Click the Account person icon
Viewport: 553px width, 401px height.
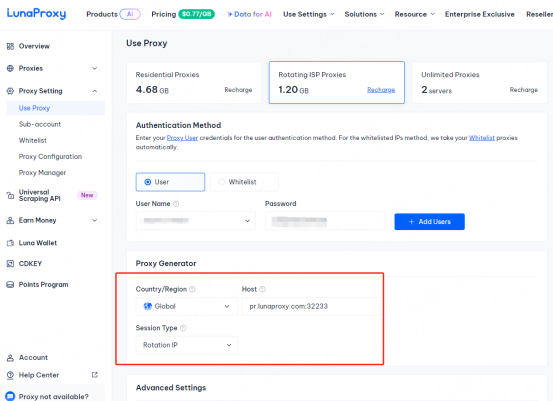[x=10, y=358]
